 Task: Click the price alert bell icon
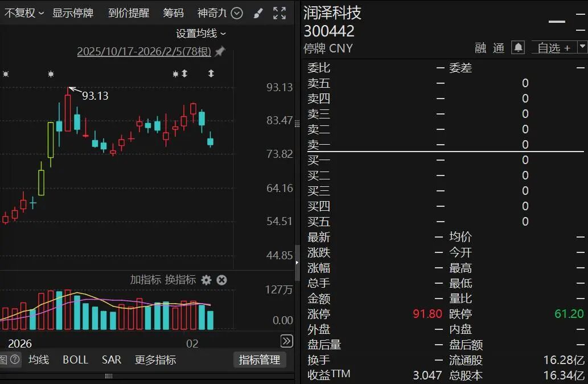[517, 48]
